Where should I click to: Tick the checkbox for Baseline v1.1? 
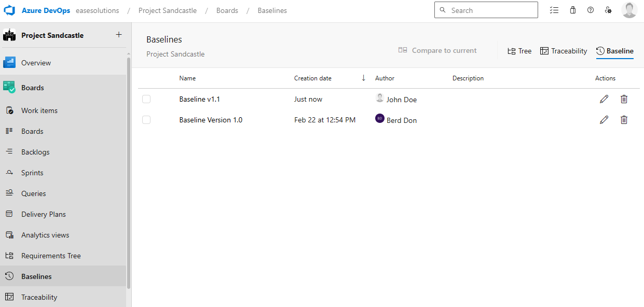(x=146, y=99)
